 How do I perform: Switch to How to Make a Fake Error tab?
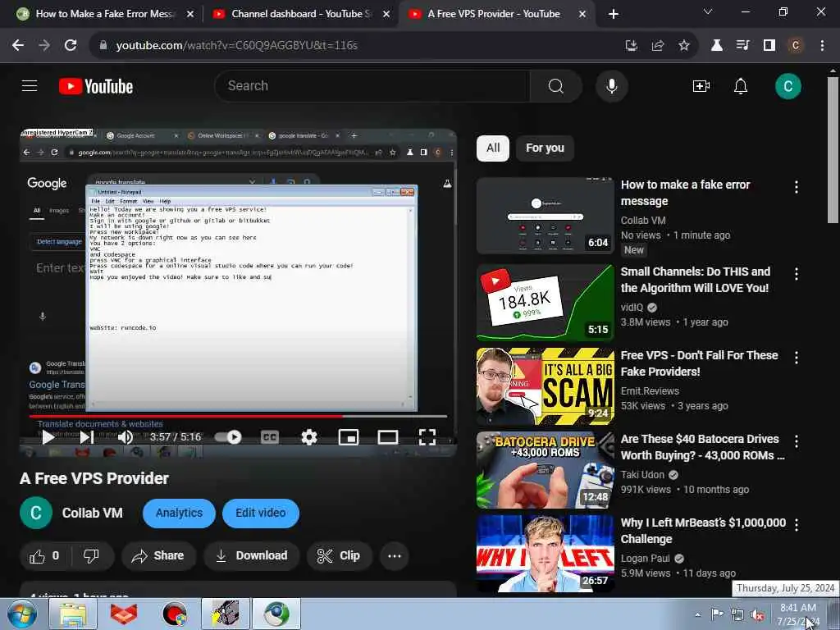click(x=104, y=14)
